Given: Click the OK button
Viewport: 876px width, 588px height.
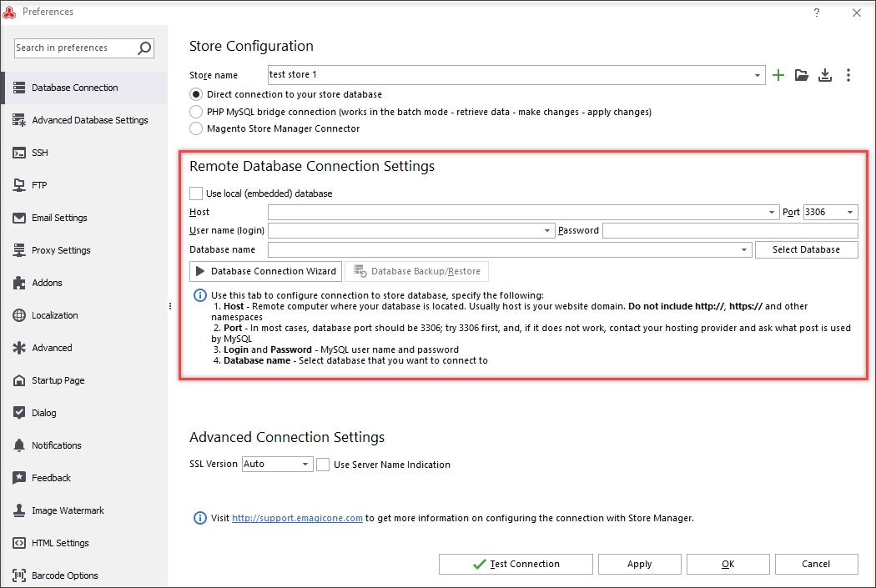Looking at the screenshot, I should pos(728,564).
